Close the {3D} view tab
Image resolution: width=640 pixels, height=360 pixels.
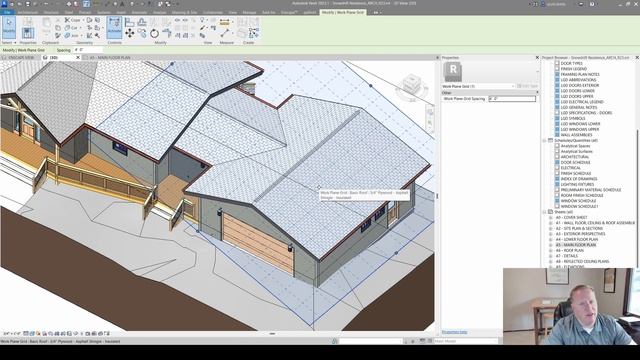pyautogui.click(x=78, y=58)
